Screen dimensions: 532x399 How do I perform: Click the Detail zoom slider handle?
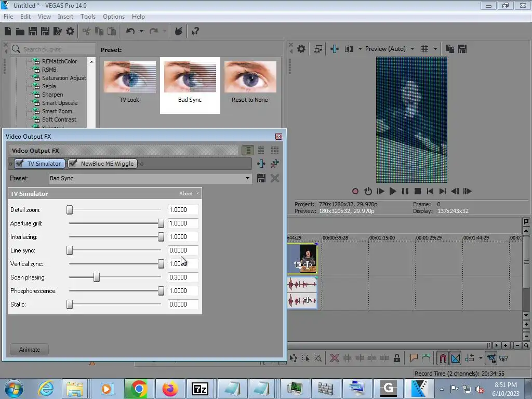70,210
